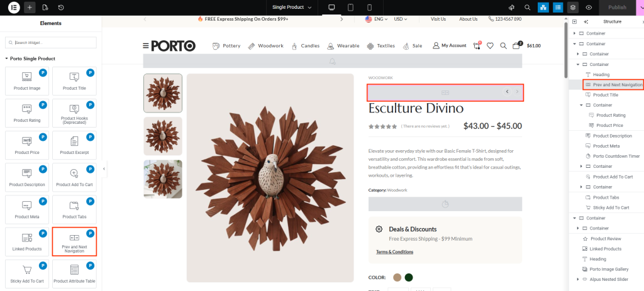Select desktop preview mode
The image size is (644, 291).
point(331,8)
